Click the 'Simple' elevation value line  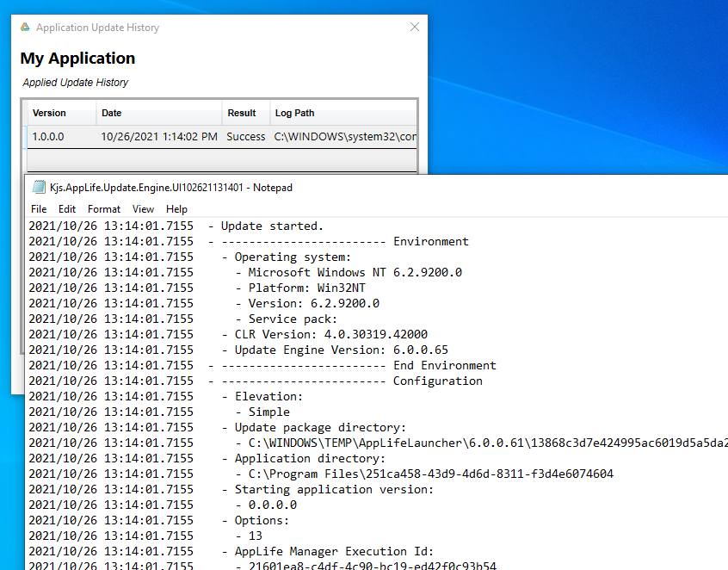click(159, 412)
